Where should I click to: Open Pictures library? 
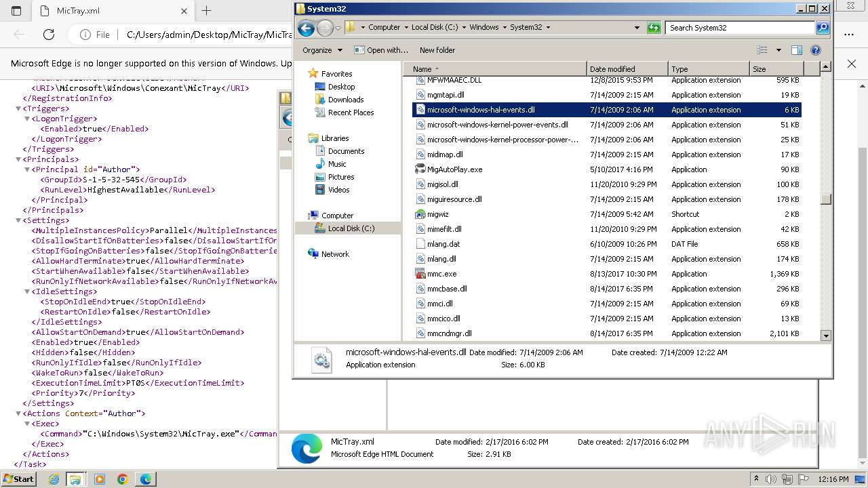341,177
